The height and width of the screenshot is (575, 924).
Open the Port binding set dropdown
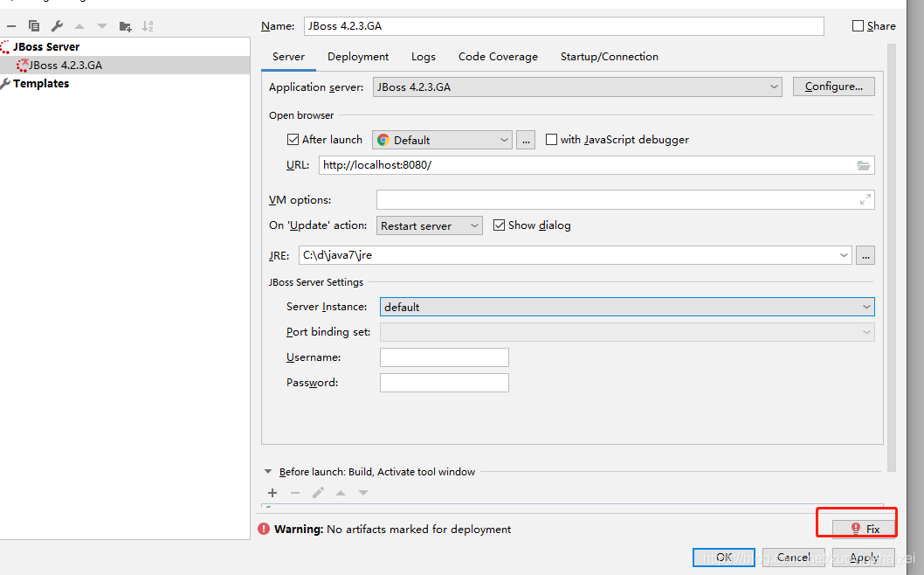coord(627,332)
